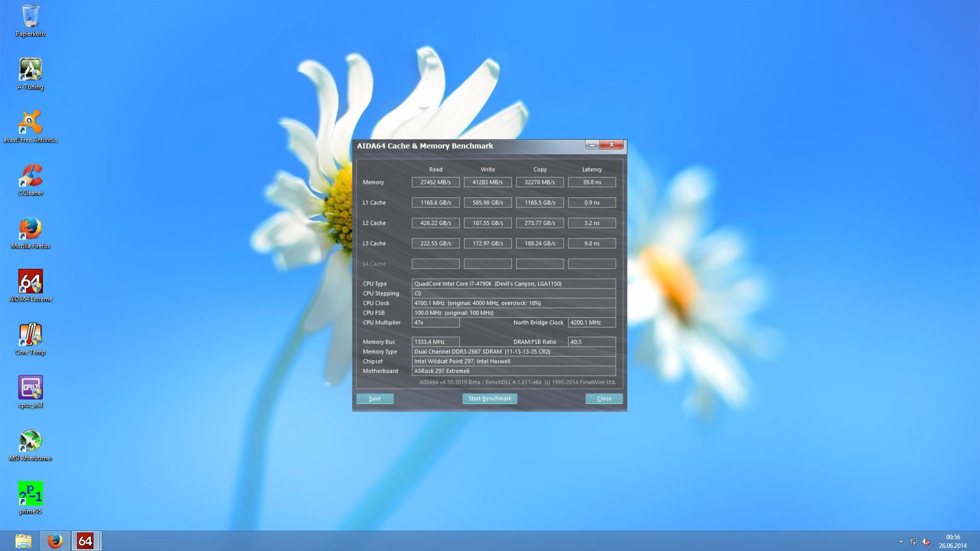Click Start Benchmark button

489,399
